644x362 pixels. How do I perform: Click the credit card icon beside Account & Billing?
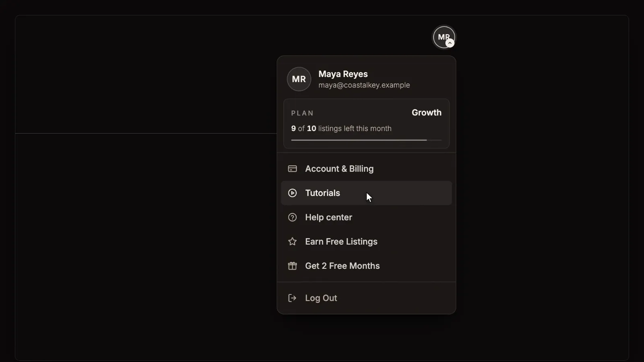point(292,169)
